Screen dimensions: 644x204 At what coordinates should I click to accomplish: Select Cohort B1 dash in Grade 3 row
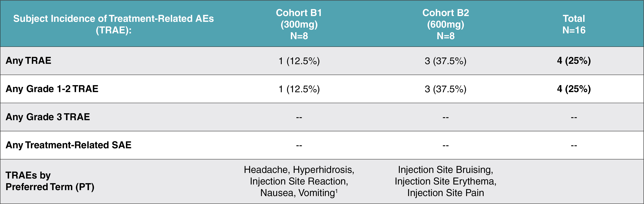coord(299,117)
